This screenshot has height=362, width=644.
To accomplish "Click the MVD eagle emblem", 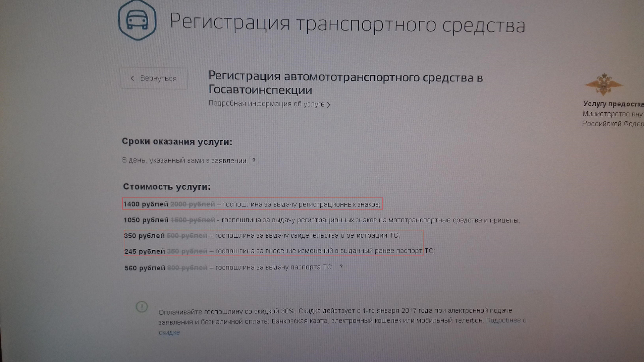I will pos(604,84).
